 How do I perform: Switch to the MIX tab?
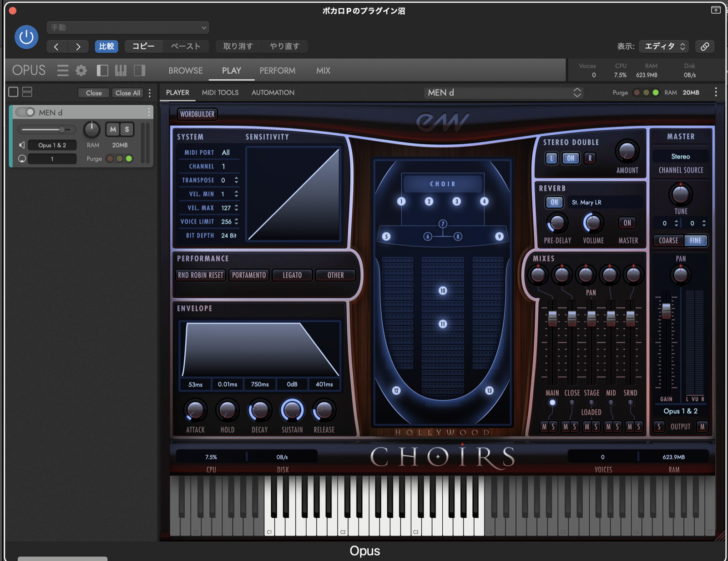coord(324,71)
